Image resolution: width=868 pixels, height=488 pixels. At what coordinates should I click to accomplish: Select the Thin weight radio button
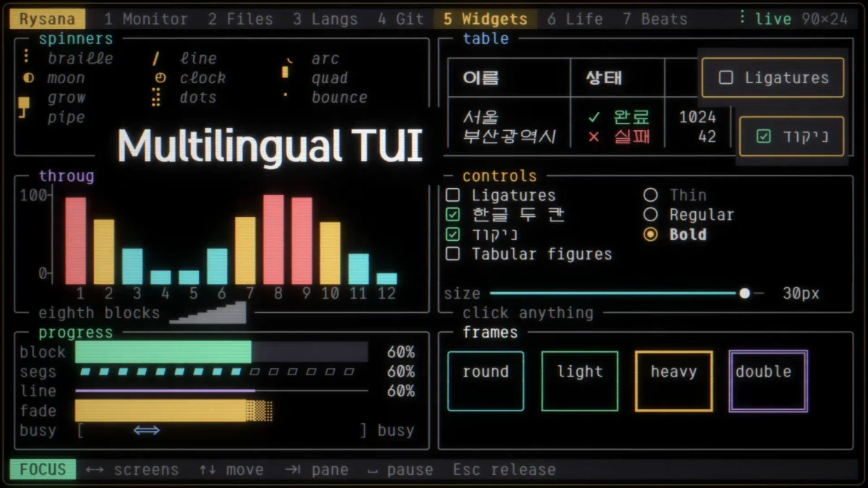[x=650, y=194]
